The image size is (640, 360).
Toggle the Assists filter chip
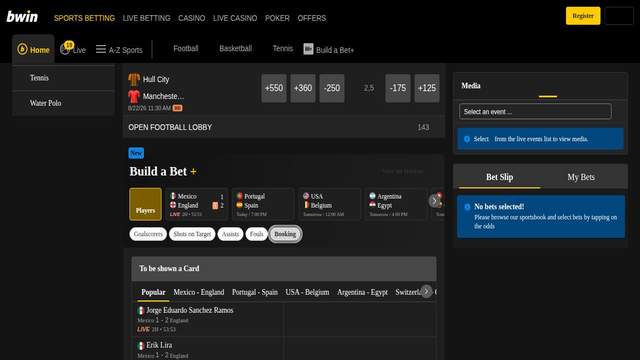(x=230, y=234)
